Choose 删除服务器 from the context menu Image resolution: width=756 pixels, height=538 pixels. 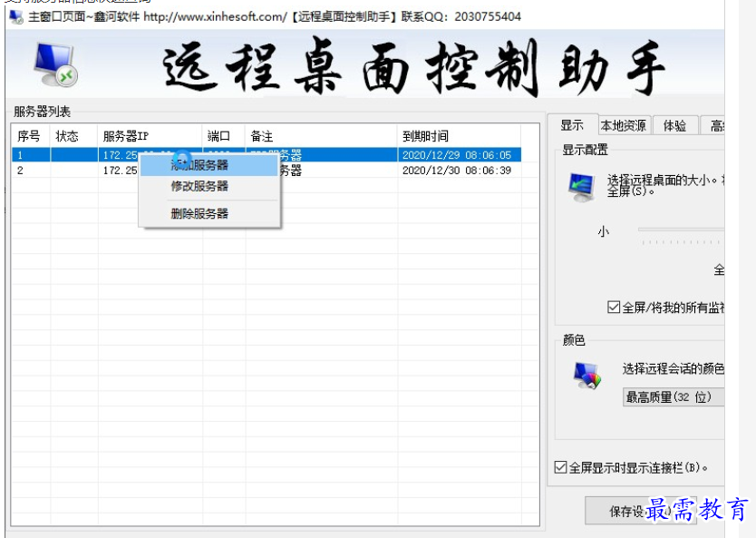pyautogui.click(x=209, y=213)
